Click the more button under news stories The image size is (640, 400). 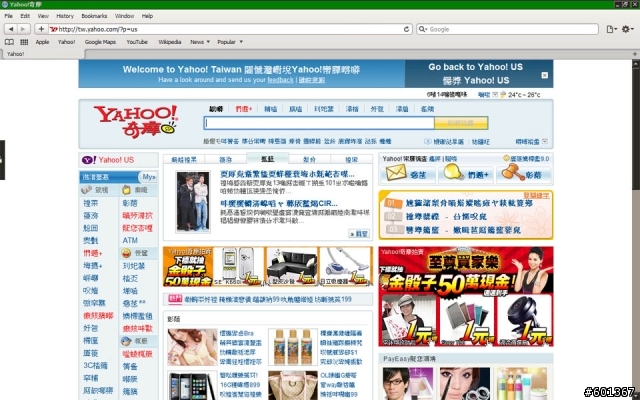pos(359,233)
